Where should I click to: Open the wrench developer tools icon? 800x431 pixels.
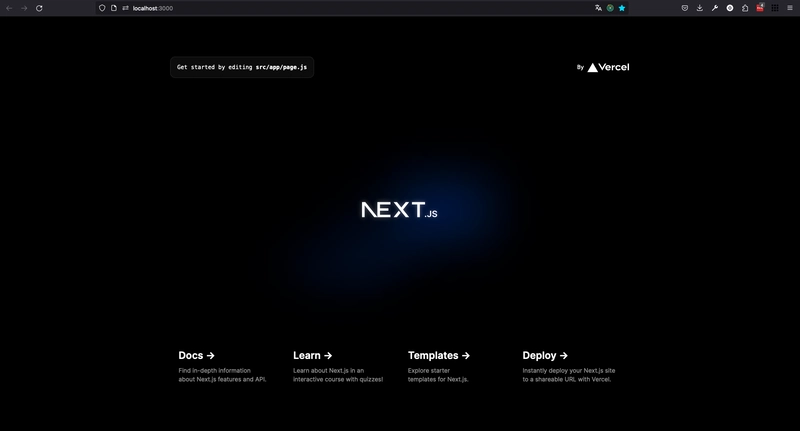tap(715, 8)
